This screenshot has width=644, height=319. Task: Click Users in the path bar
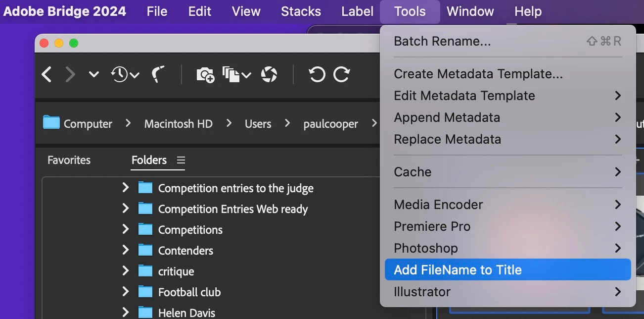pos(258,124)
